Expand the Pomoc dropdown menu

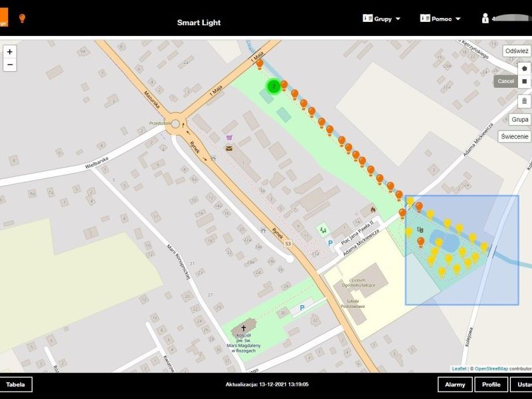pos(440,19)
